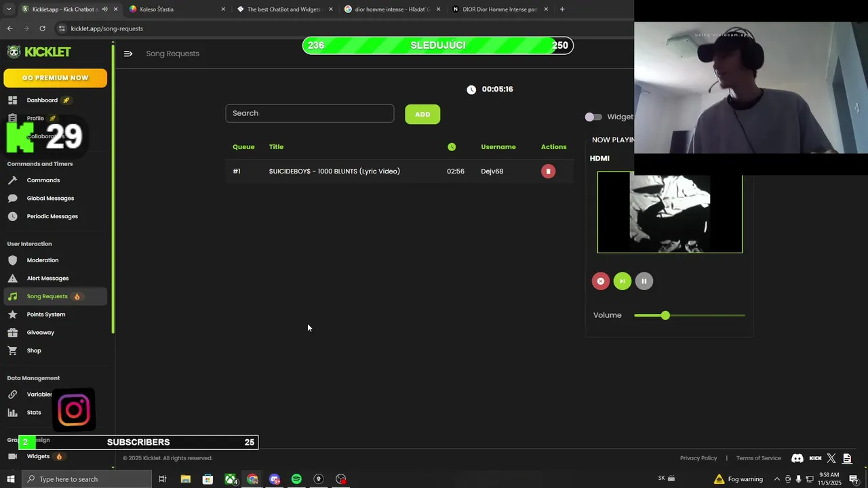Open Points System star icon
The height and width of the screenshot is (488, 868).
point(12,314)
